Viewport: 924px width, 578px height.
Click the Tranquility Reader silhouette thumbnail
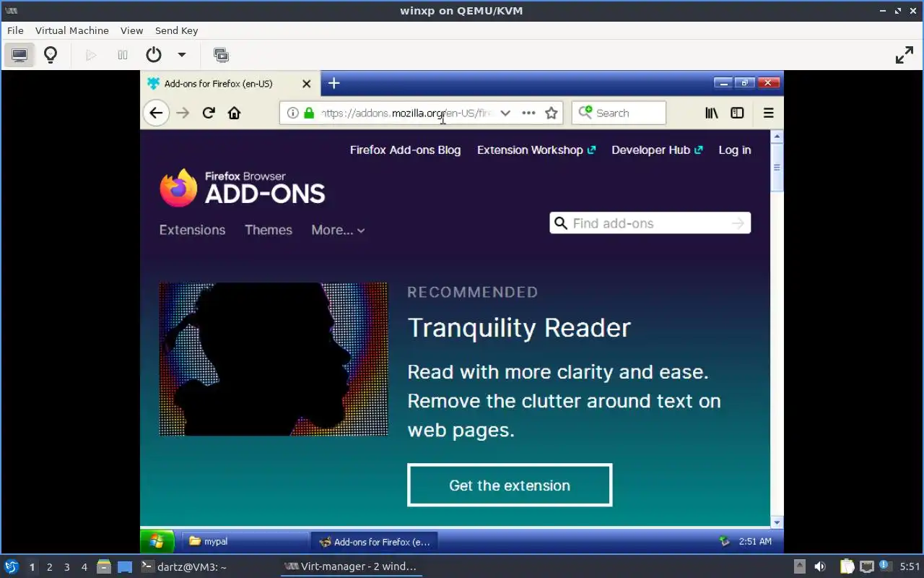273,359
